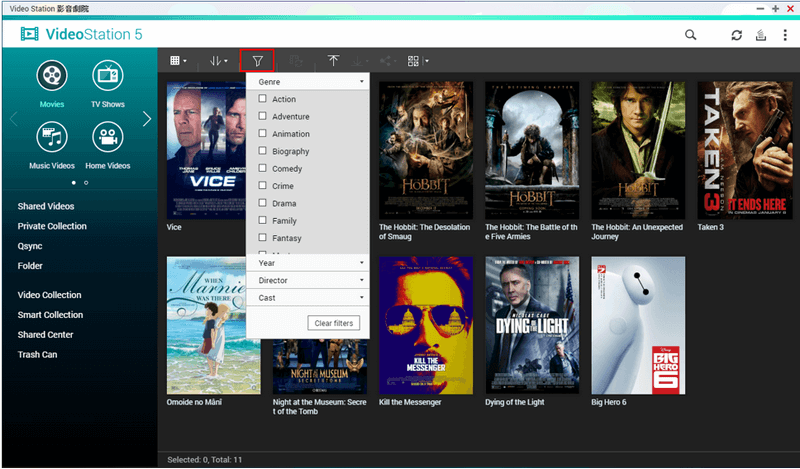Check the Adventure genre checkbox
The width and height of the screenshot is (800, 469).
click(x=262, y=116)
